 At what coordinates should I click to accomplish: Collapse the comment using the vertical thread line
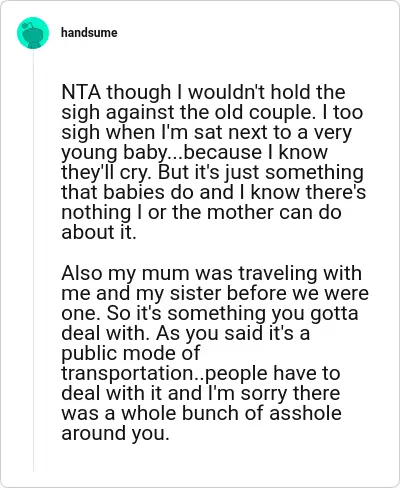[x=33, y=260]
